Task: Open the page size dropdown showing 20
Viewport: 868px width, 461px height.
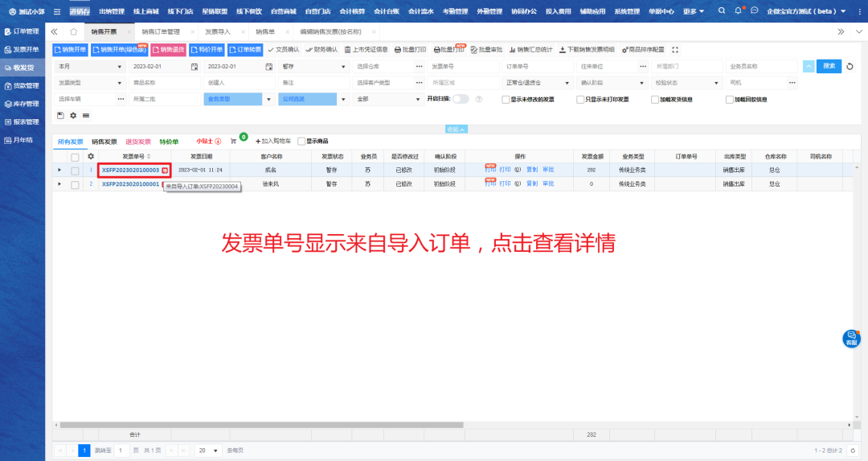Action: pyautogui.click(x=208, y=451)
